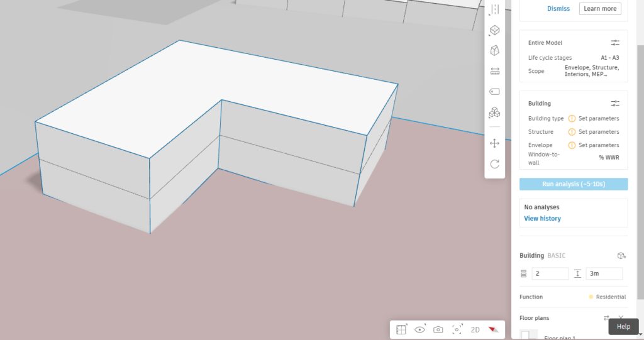The width and height of the screenshot is (644, 340).
Task: Open the map grid layers icon
Action: 401,329
